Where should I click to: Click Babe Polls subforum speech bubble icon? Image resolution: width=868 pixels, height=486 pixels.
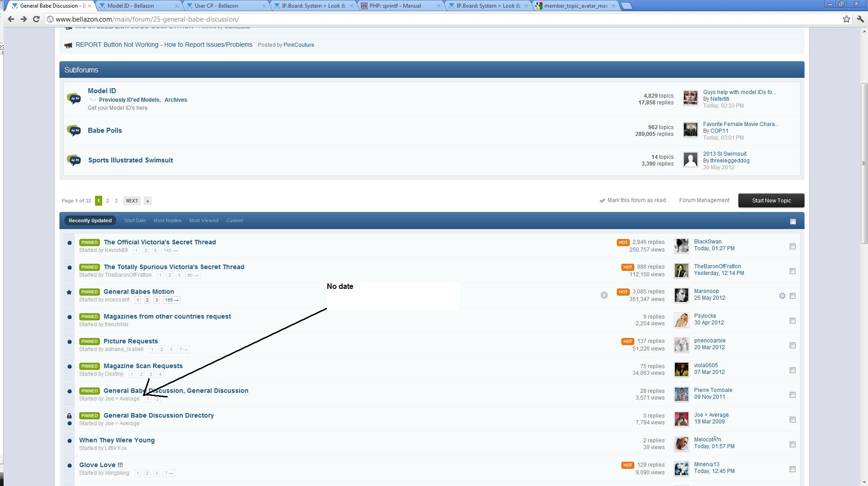pyautogui.click(x=74, y=130)
